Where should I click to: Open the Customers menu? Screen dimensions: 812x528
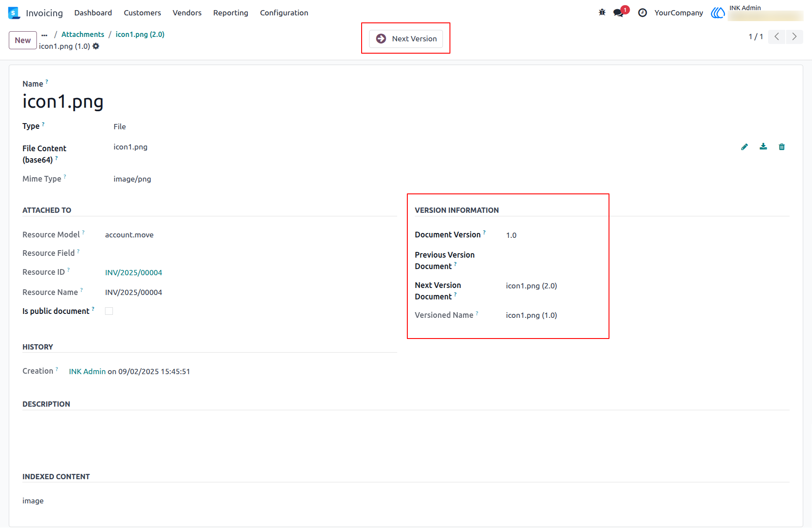coord(142,13)
